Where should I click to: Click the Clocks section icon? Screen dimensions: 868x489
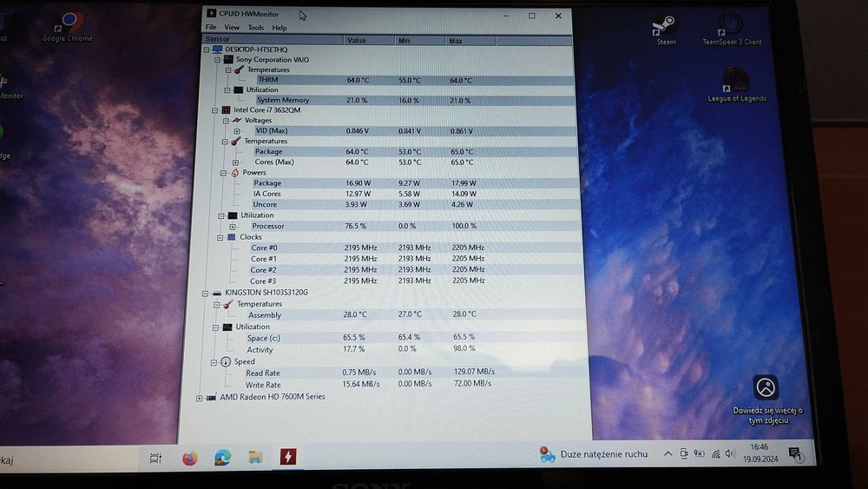[232, 237]
